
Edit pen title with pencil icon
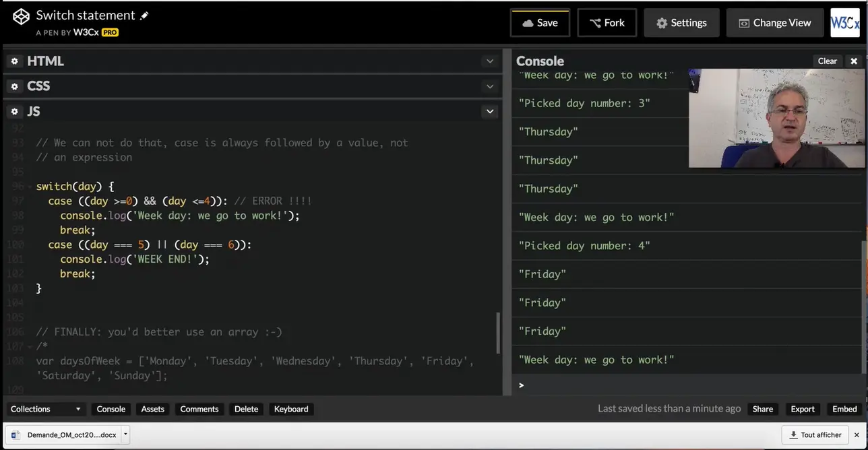(x=144, y=15)
